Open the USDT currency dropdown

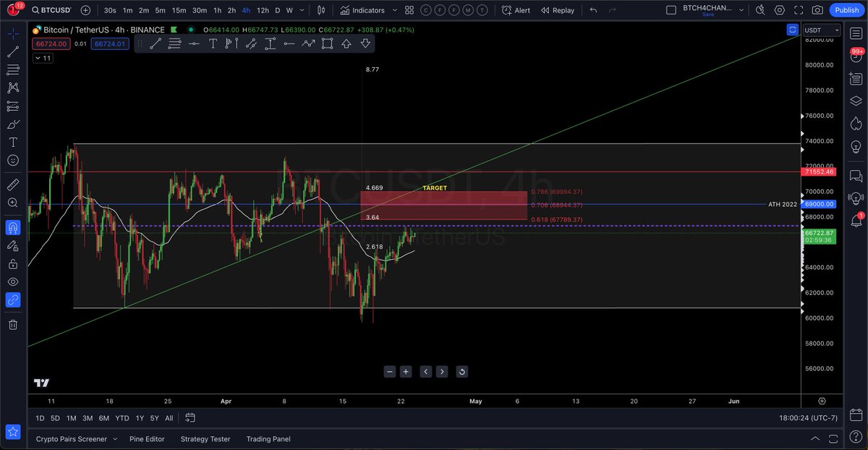click(x=821, y=30)
